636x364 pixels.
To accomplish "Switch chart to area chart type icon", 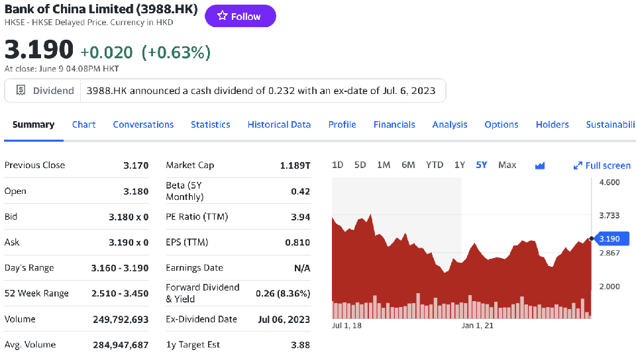I will coord(539,165).
